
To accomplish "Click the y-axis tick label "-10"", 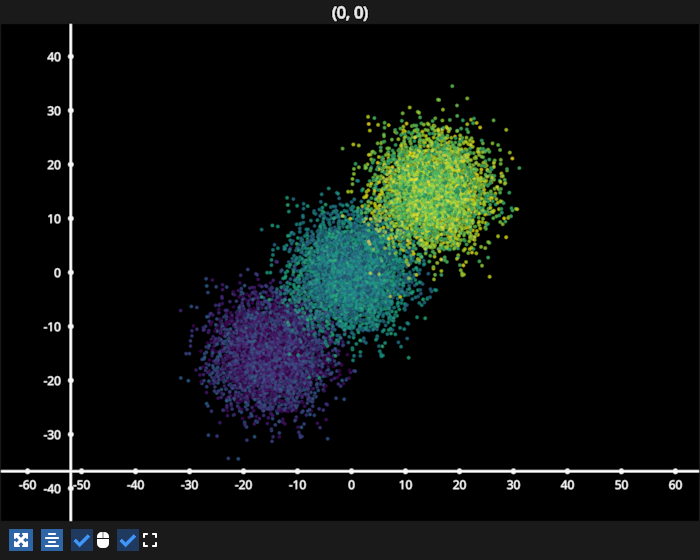I will point(52,327).
